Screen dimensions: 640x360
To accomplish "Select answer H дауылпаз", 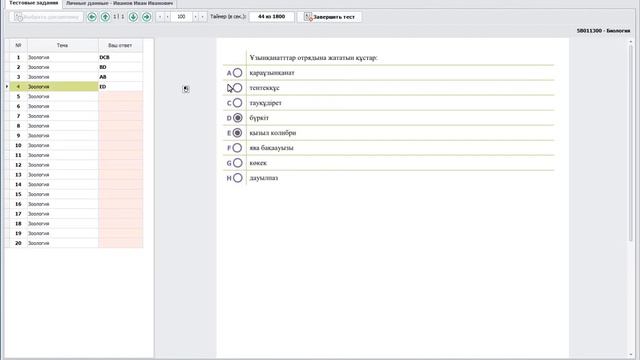I will pyautogui.click(x=237, y=178).
